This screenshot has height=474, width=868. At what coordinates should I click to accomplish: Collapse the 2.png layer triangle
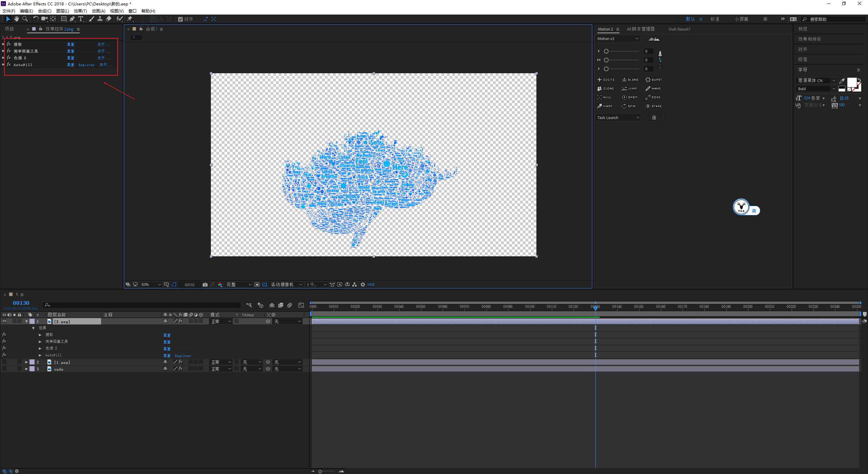tap(26, 321)
